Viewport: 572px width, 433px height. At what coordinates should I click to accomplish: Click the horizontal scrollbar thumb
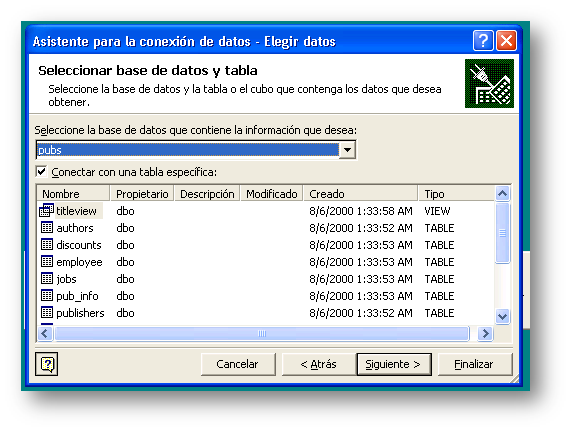click(262, 333)
